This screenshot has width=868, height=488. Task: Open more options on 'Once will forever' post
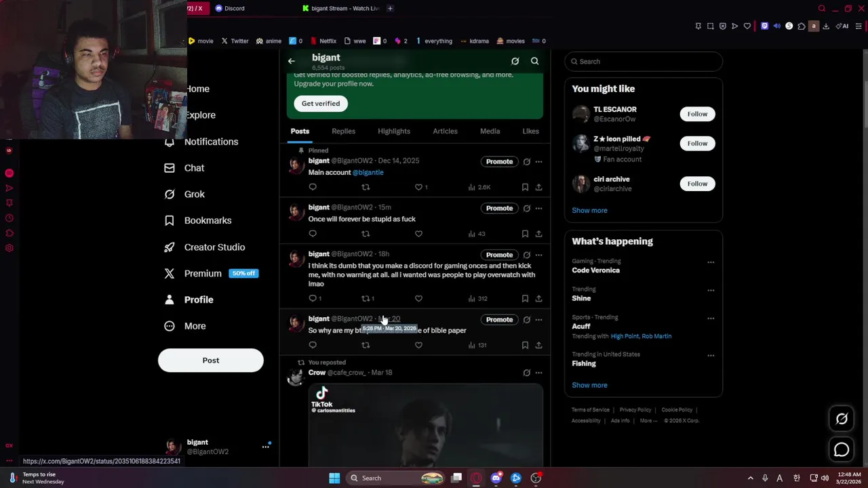pyautogui.click(x=538, y=208)
